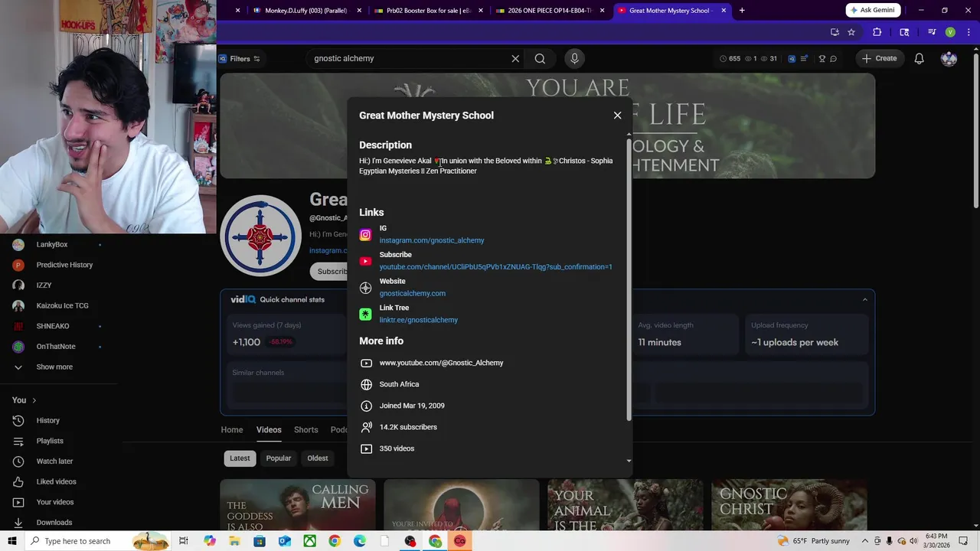Image resolution: width=980 pixels, height=551 pixels.
Task: Open the Home channel tab
Action: [x=232, y=430]
